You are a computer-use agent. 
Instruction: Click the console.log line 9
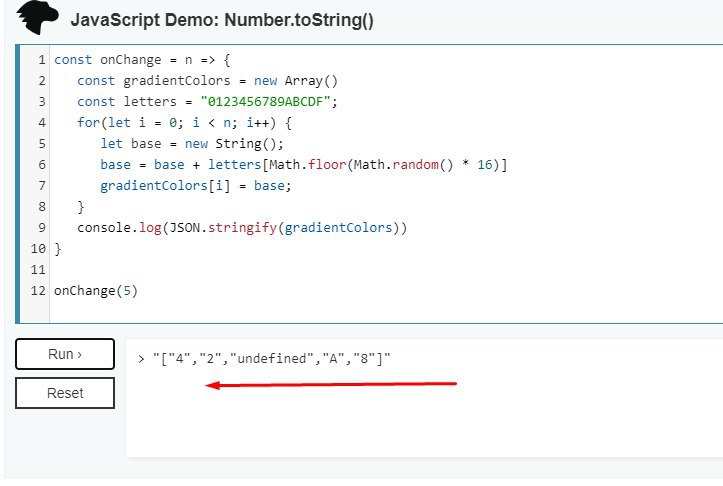(242, 227)
